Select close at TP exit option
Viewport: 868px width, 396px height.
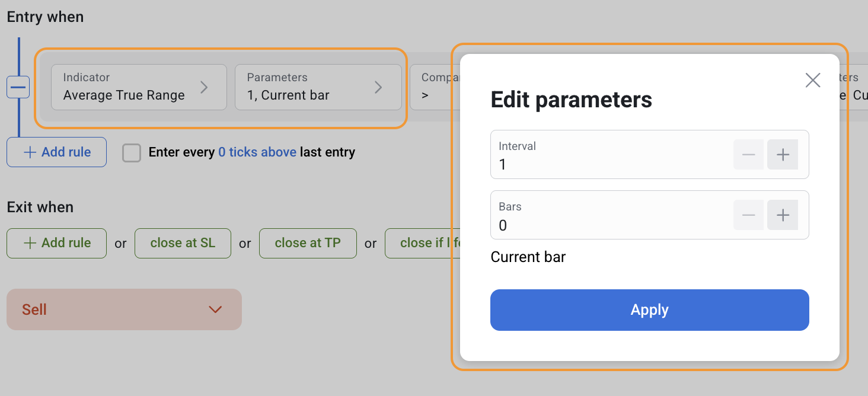(308, 243)
